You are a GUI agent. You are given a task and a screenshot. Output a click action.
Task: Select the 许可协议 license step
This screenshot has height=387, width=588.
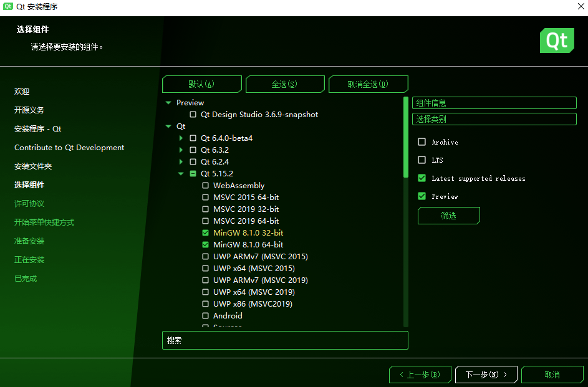tap(29, 203)
